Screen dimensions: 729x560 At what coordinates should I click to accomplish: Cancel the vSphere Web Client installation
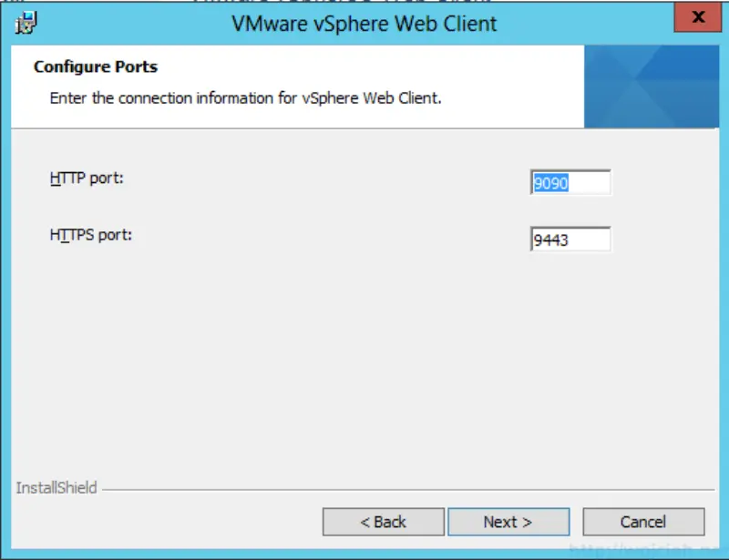click(643, 522)
